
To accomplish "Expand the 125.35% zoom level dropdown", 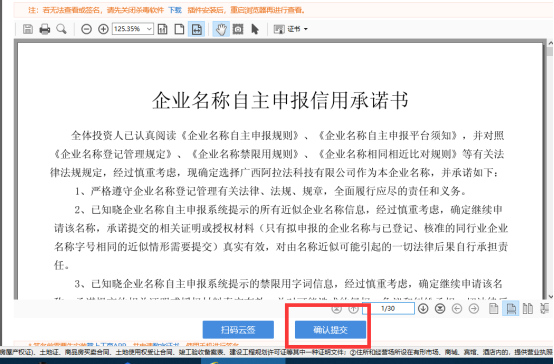I will click(149, 29).
